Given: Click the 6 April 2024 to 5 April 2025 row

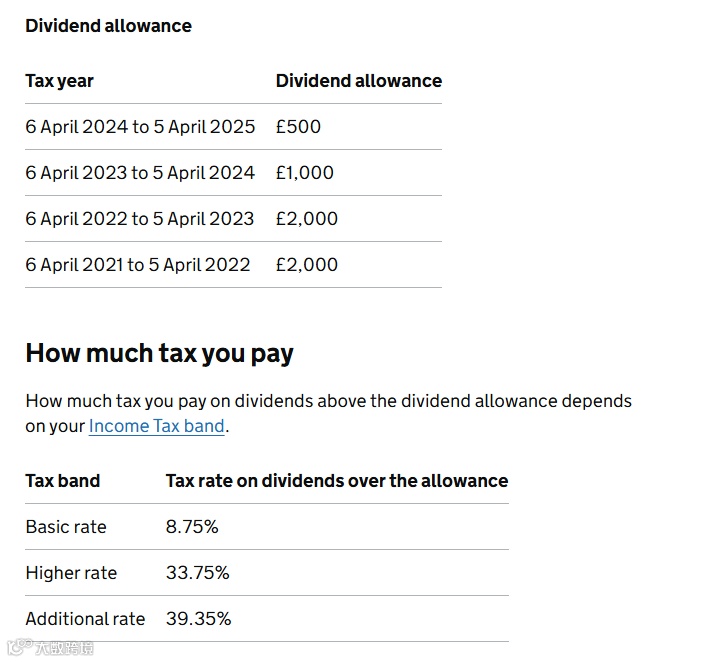Looking at the screenshot, I should 233,127.
